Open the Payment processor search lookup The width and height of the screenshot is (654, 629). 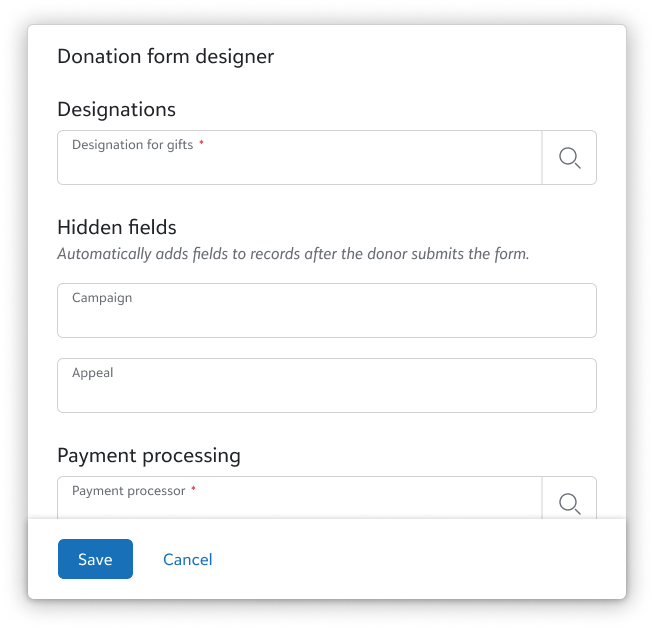pos(569,502)
